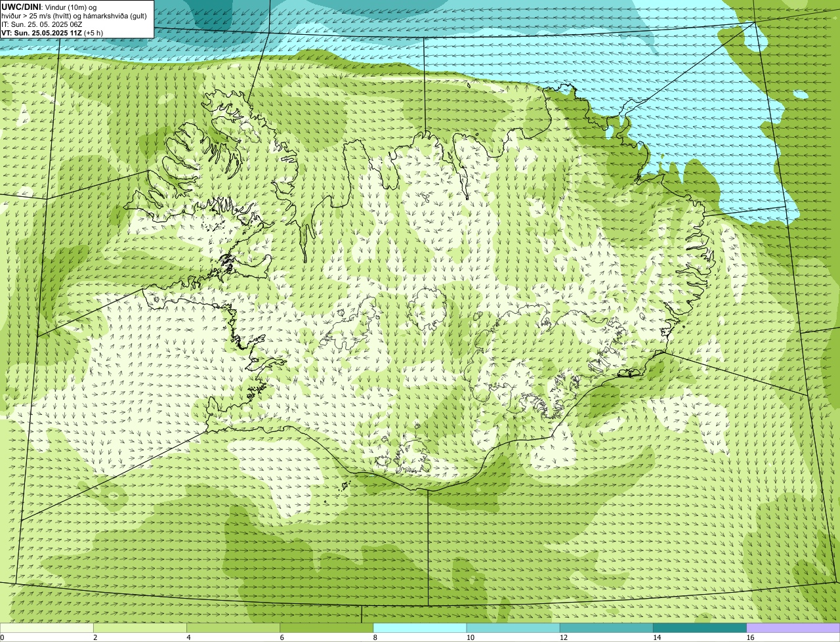Click the purple legend swatch above 16 m/s
Viewport: 840px width, 642px height.
(793, 628)
